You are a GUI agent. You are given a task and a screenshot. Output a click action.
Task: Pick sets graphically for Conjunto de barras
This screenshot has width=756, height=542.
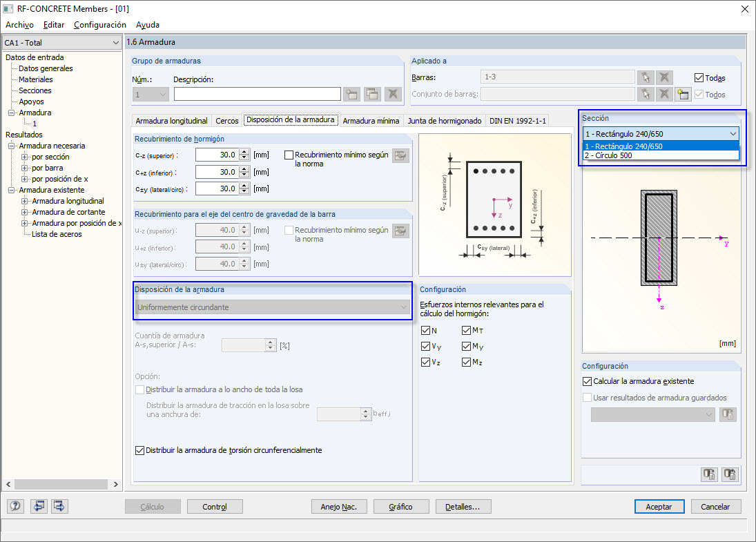[x=646, y=94]
